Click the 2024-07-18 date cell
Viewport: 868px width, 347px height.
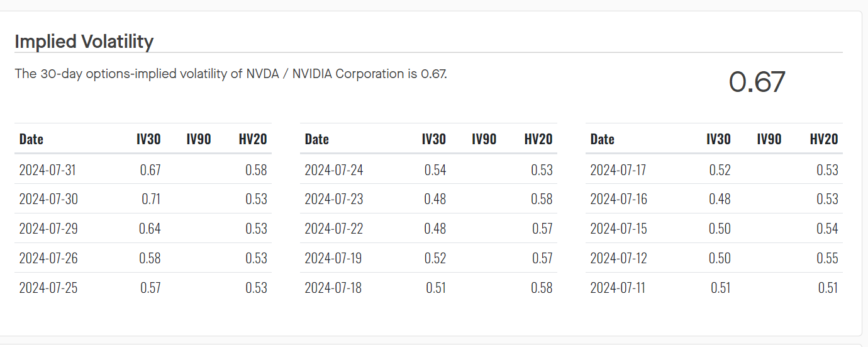333,288
